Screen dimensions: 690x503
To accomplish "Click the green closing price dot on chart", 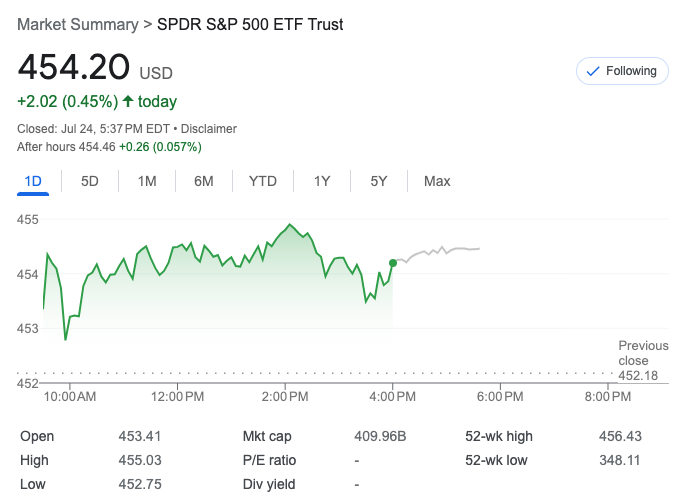I will [393, 263].
